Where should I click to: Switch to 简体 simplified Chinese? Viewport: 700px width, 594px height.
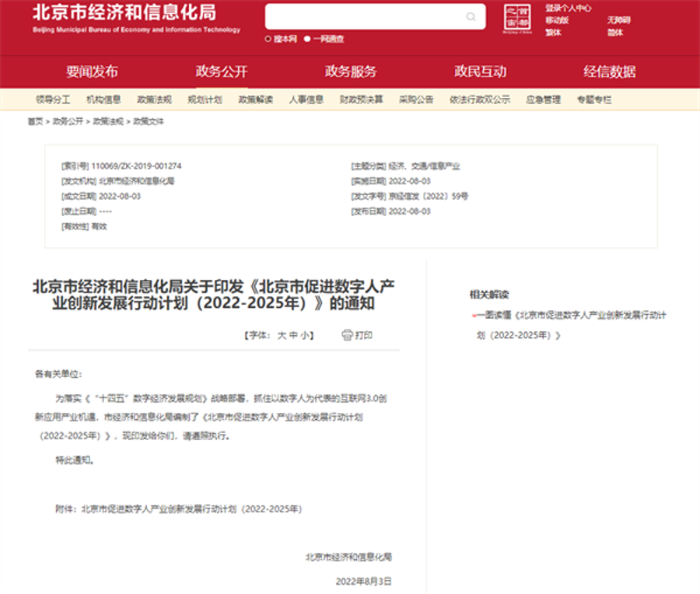(x=614, y=32)
